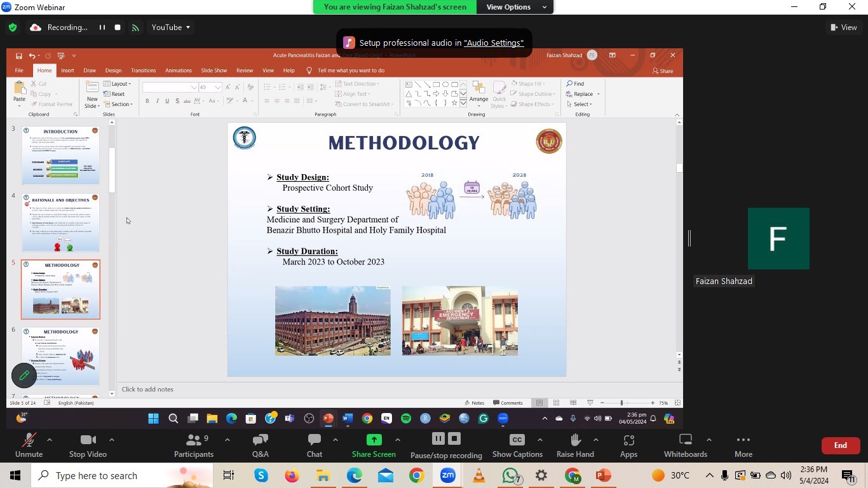Expand audio options arrow beside Unmute

(50, 440)
